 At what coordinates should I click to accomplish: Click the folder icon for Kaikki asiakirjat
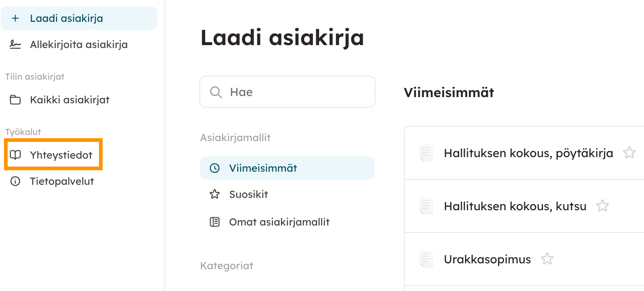15,100
